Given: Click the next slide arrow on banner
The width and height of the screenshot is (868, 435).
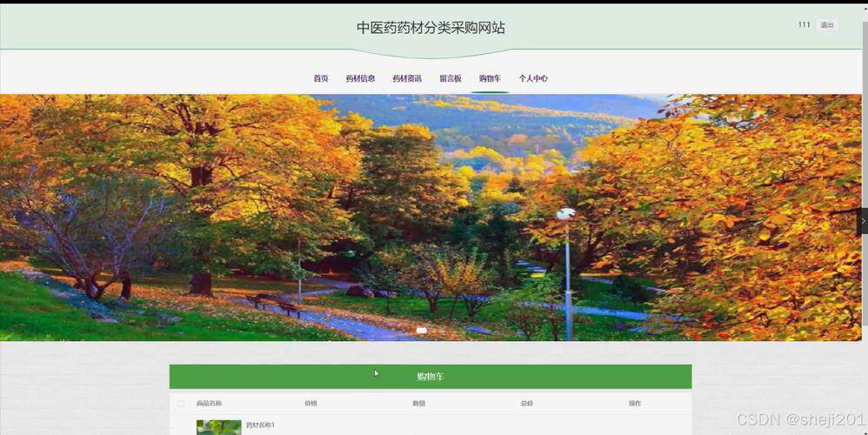Looking at the screenshot, I should 863,221.
